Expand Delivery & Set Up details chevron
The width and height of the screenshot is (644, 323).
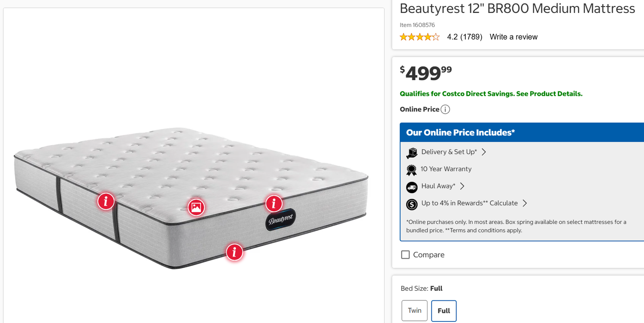point(484,152)
